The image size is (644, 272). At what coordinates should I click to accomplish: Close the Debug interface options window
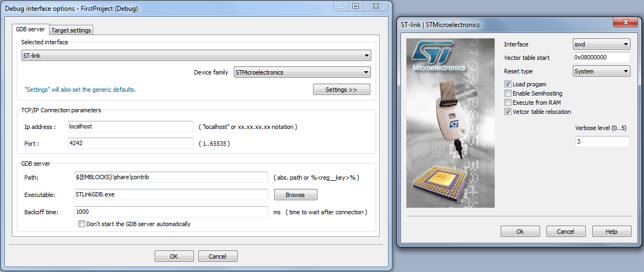(x=376, y=6)
